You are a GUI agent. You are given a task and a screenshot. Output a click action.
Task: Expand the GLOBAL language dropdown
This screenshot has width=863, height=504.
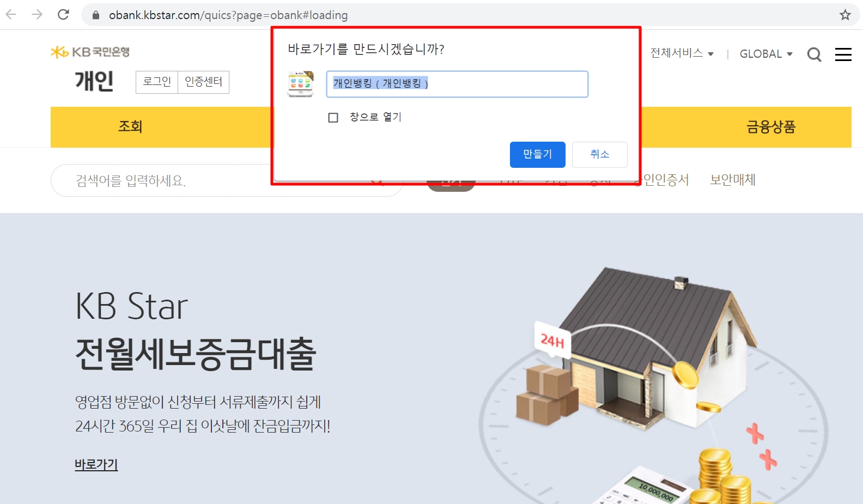coord(766,54)
